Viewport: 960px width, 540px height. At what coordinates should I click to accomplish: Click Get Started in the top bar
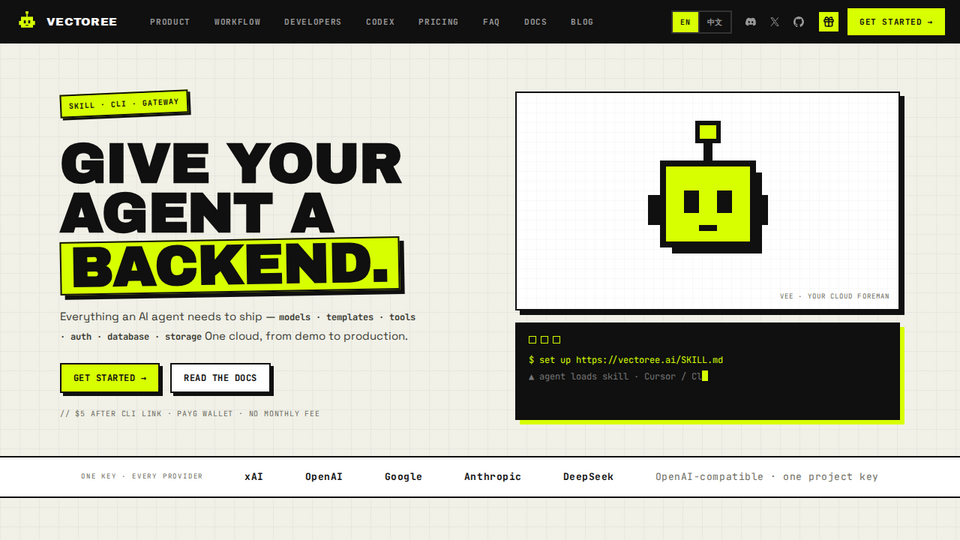click(x=896, y=21)
